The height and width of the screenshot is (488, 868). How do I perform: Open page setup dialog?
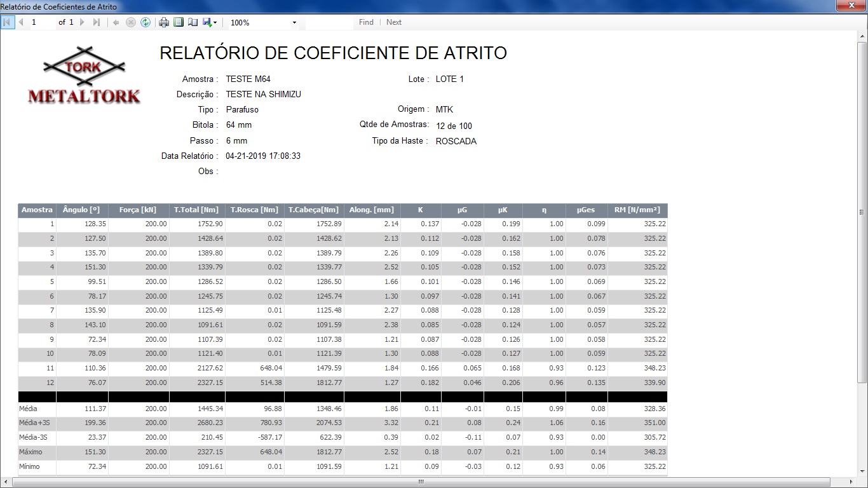click(193, 22)
